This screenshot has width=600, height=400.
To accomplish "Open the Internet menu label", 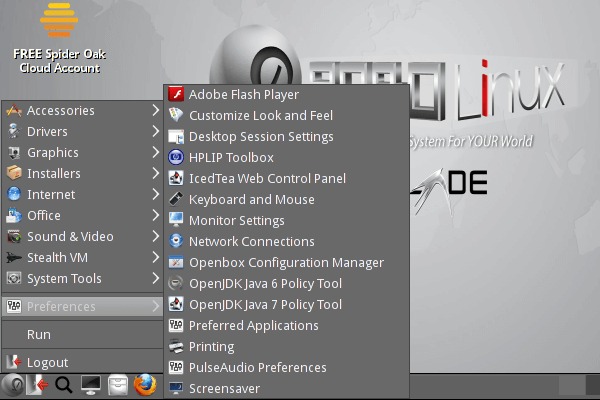I will [x=51, y=194].
